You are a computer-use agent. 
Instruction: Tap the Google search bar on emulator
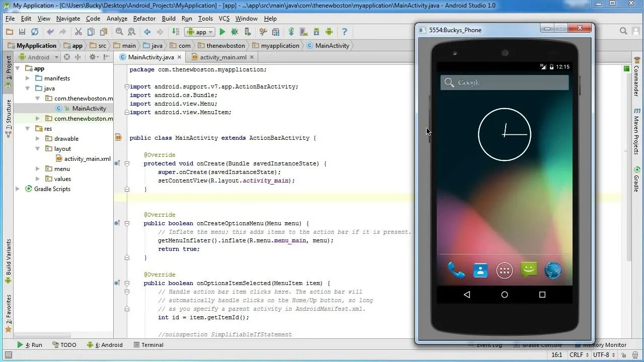[505, 82]
